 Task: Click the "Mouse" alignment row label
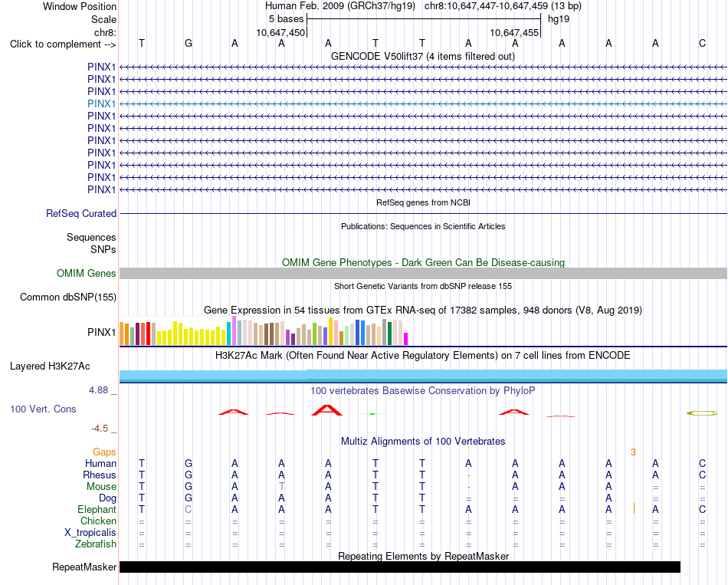point(101,487)
